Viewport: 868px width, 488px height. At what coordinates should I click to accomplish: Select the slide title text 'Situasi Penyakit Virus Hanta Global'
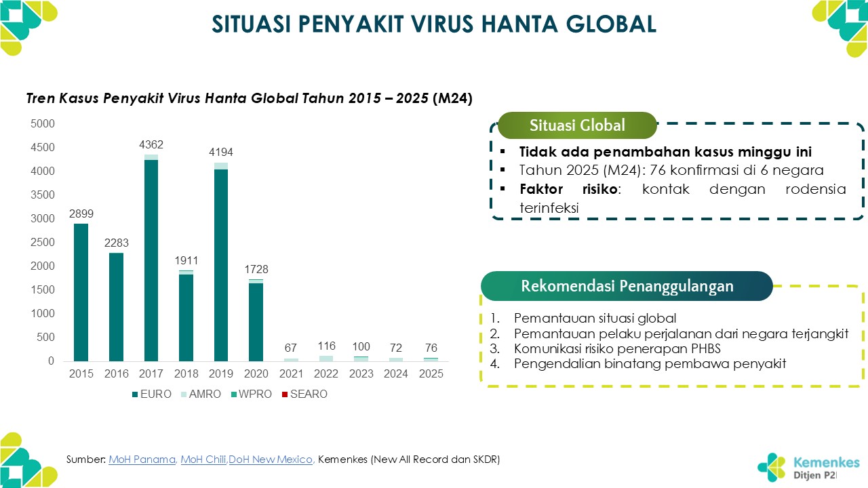pos(434,24)
